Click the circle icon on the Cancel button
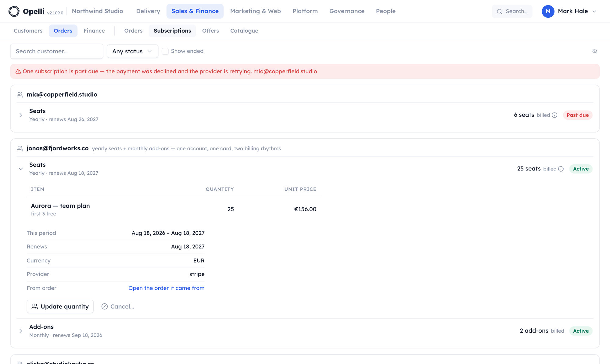The width and height of the screenshot is (610, 364). point(105,306)
